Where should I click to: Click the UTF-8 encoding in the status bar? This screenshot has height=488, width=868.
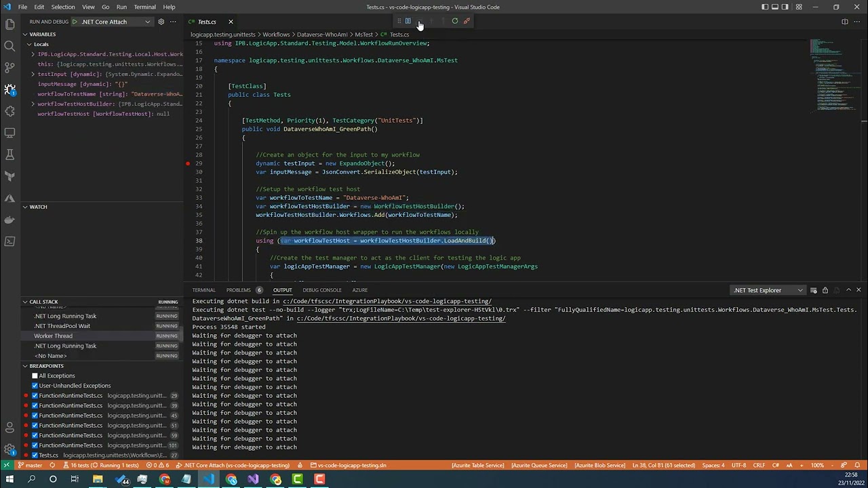tap(739, 466)
